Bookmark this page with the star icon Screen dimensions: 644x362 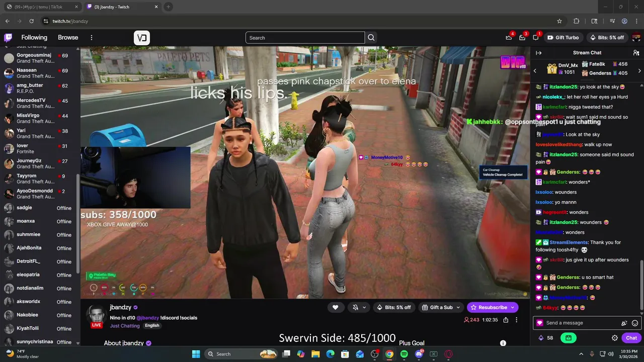click(x=559, y=21)
